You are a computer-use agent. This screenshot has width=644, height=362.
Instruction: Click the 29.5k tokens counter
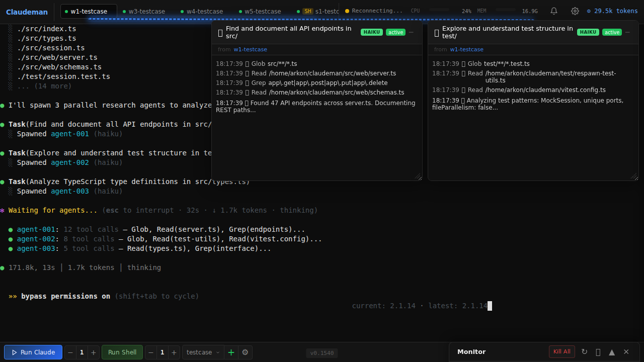(x=612, y=11)
